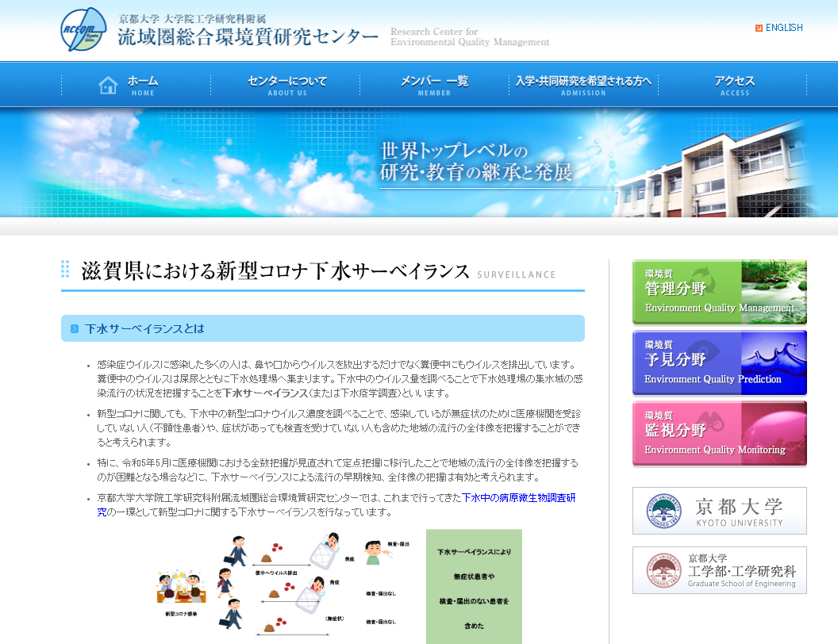Open the pink Environment Quality Monitoring banner
Viewport: 838px width, 644px height.
(719, 434)
